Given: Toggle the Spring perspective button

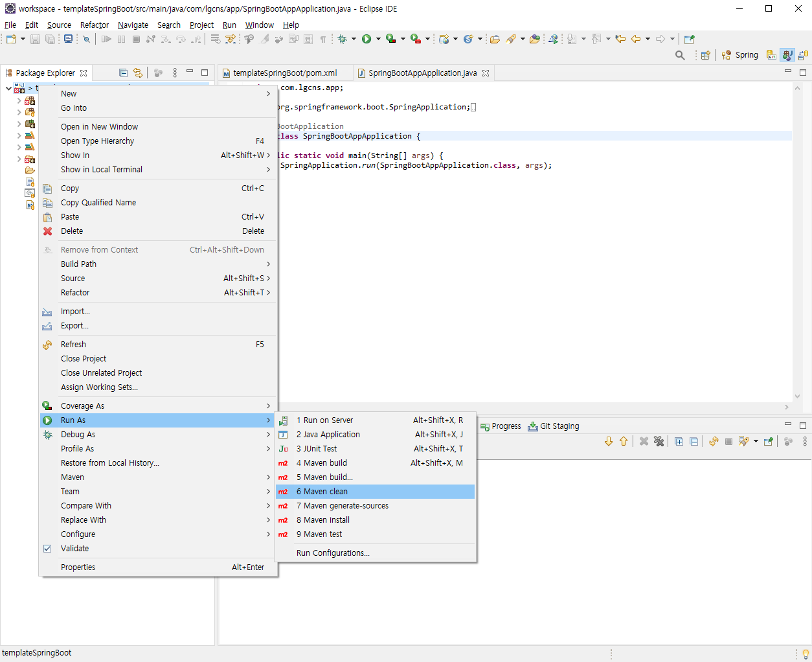Looking at the screenshot, I should tap(740, 55).
